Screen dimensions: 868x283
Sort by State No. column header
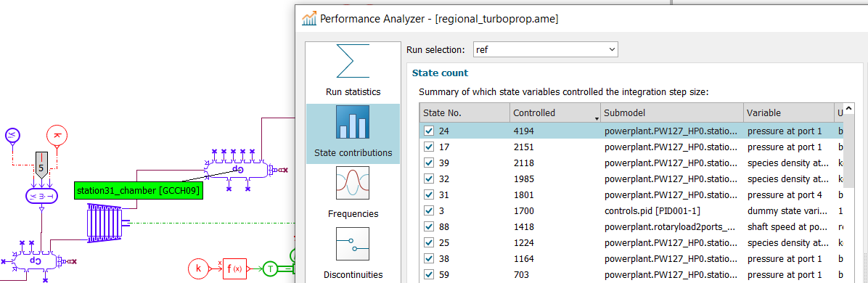click(464, 112)
